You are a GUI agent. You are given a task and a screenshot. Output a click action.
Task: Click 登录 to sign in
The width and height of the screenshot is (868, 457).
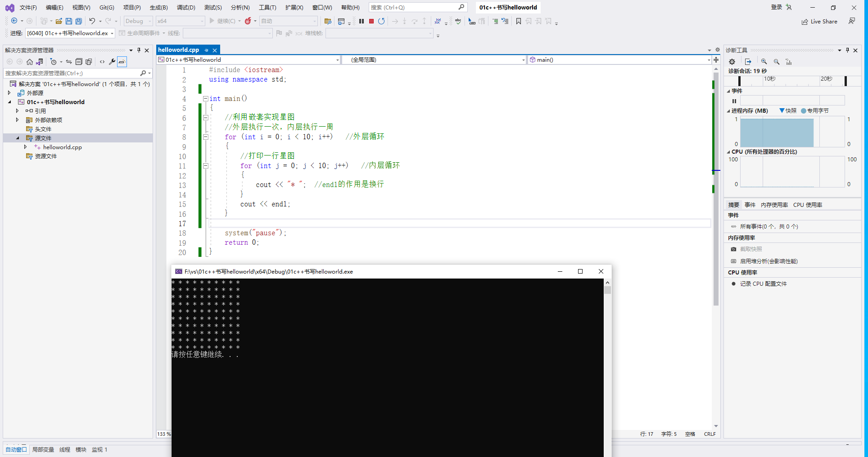pyautogui.click(x=777, y=7)
